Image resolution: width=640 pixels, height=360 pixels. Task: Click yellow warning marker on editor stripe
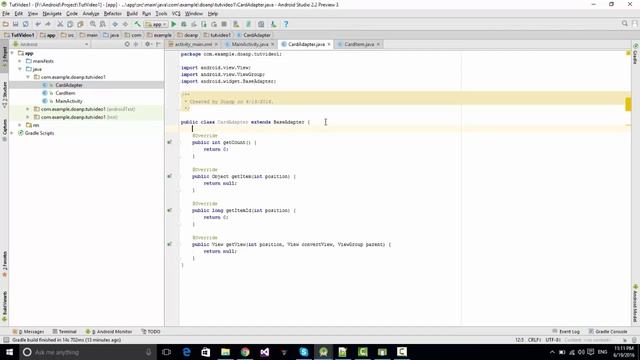(628, 104)
